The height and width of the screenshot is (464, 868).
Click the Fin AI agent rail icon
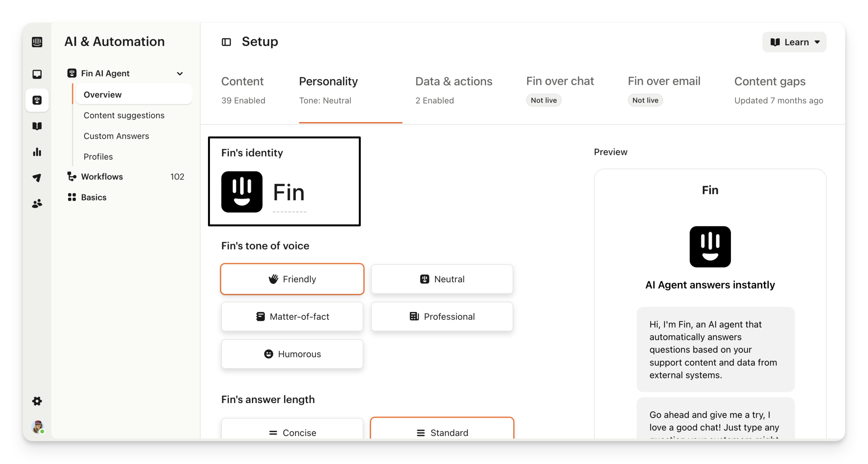click(x=37, y=100)
